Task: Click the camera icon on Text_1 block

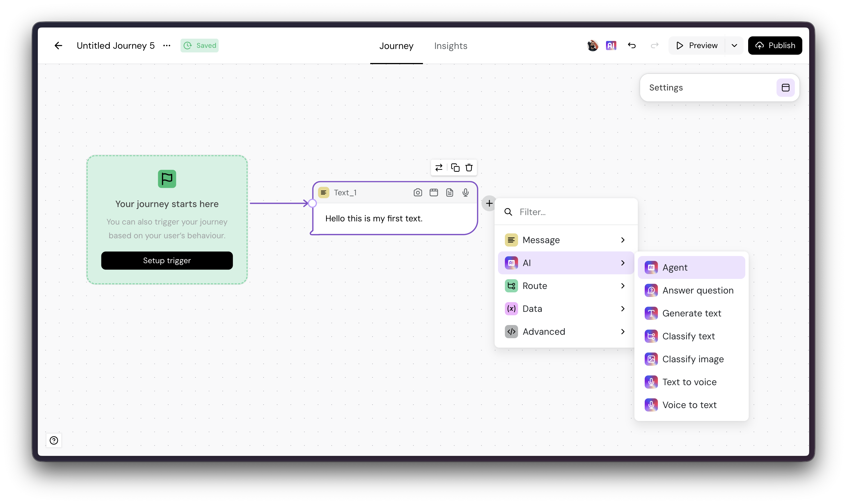Action: [x=417, y=192]
